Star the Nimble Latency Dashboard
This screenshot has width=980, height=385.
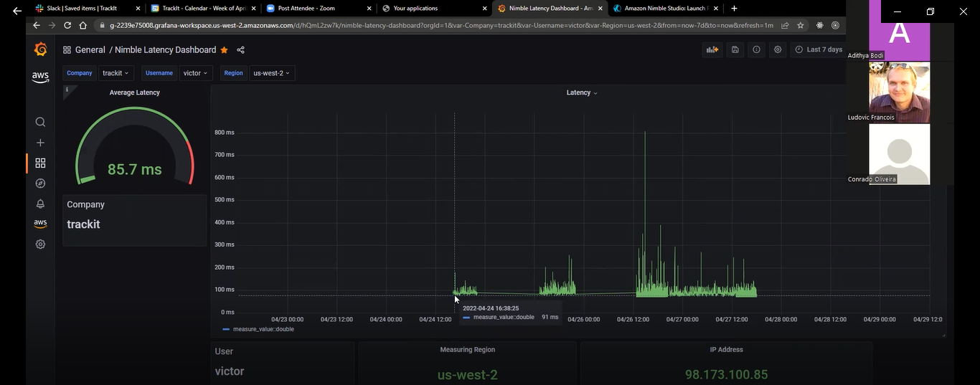224,50
